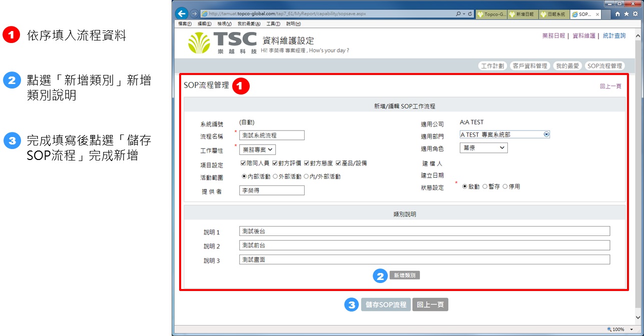Screen dimensions: 644x336
Task: Open the 適用角色 dropdown
Action: pyautogui.click(x=483, y=147)
